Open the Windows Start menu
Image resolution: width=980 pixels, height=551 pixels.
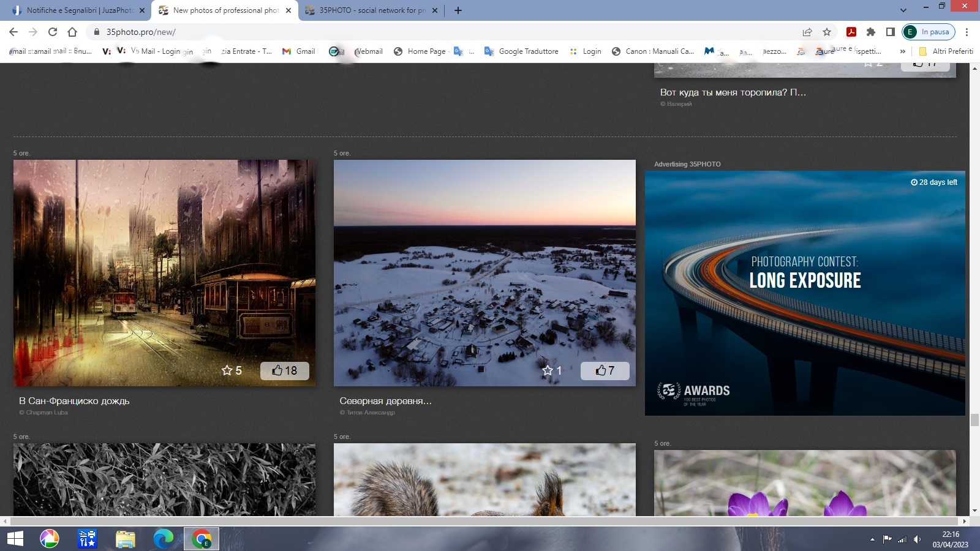coord(15,539)
